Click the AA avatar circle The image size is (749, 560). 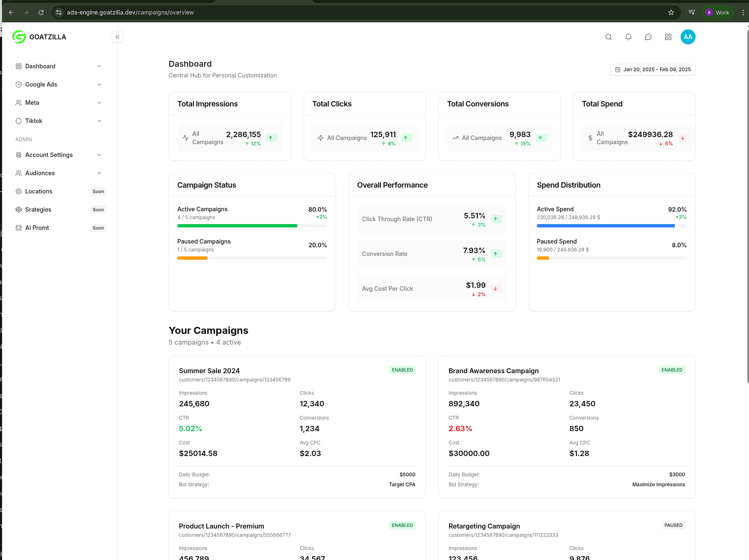coord(688,37)
